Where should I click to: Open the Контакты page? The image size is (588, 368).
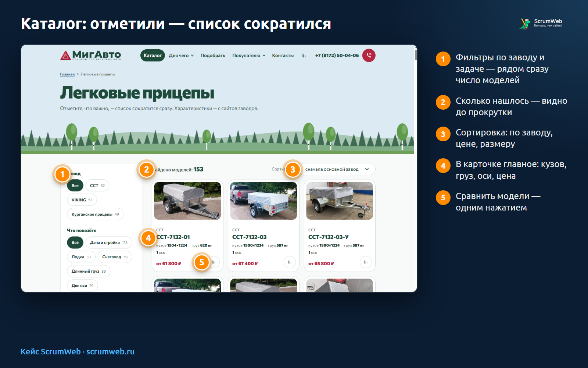[x=283, y=56]
